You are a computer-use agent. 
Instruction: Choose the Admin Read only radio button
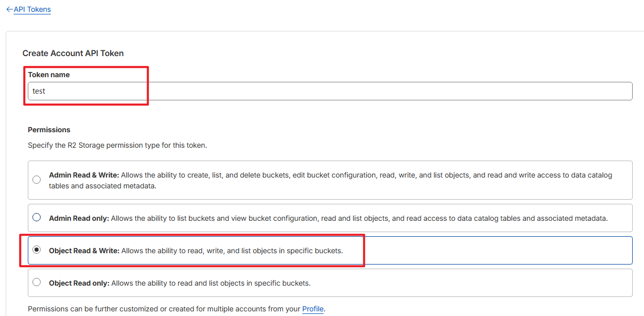tap(37, 218)
